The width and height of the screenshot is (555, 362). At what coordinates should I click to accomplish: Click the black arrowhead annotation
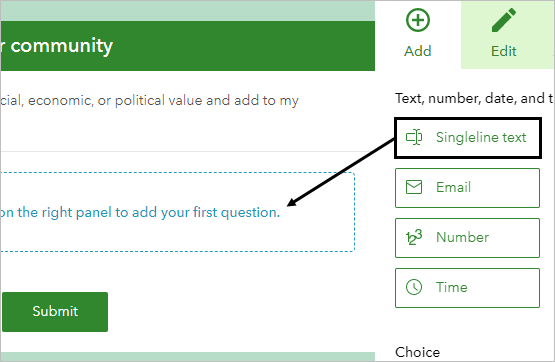pyautogui.click(x=292, y=202)
